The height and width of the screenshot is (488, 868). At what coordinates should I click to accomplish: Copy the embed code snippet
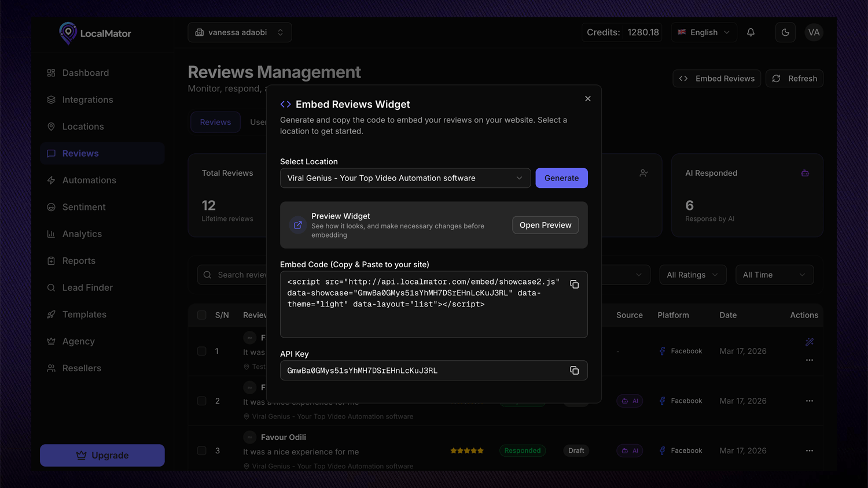(x=574, y=284)
